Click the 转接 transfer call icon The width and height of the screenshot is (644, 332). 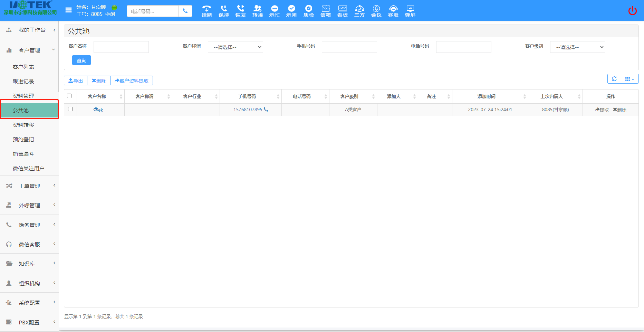tap(257, 11)
